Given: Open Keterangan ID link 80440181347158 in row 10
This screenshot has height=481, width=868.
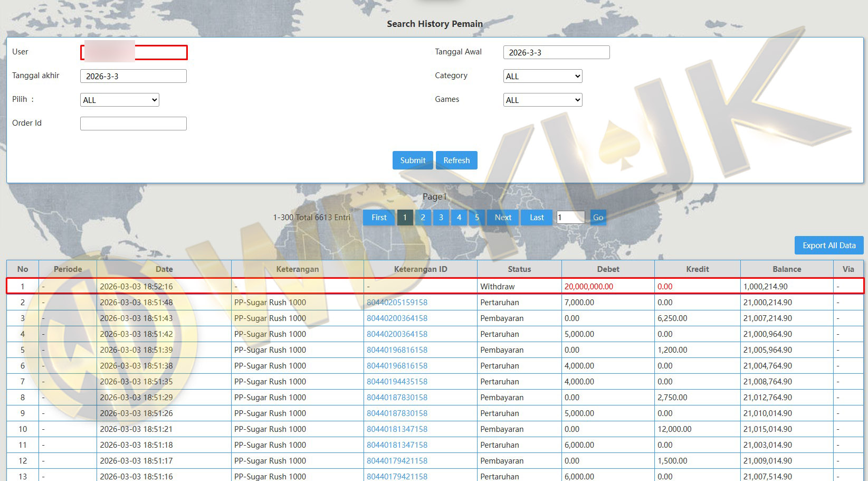Looking at the screenshot, I should 397,429.
